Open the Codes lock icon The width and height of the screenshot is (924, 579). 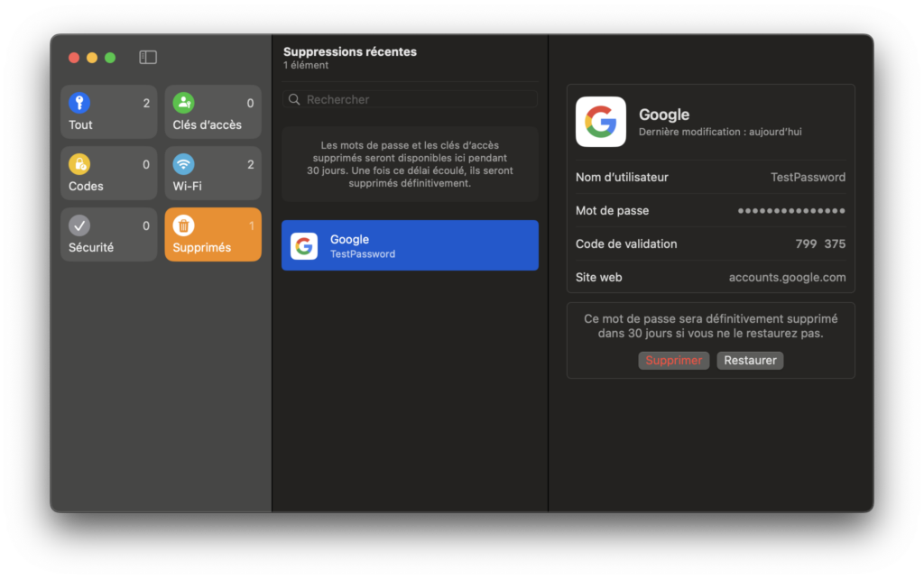coord(79,164)
